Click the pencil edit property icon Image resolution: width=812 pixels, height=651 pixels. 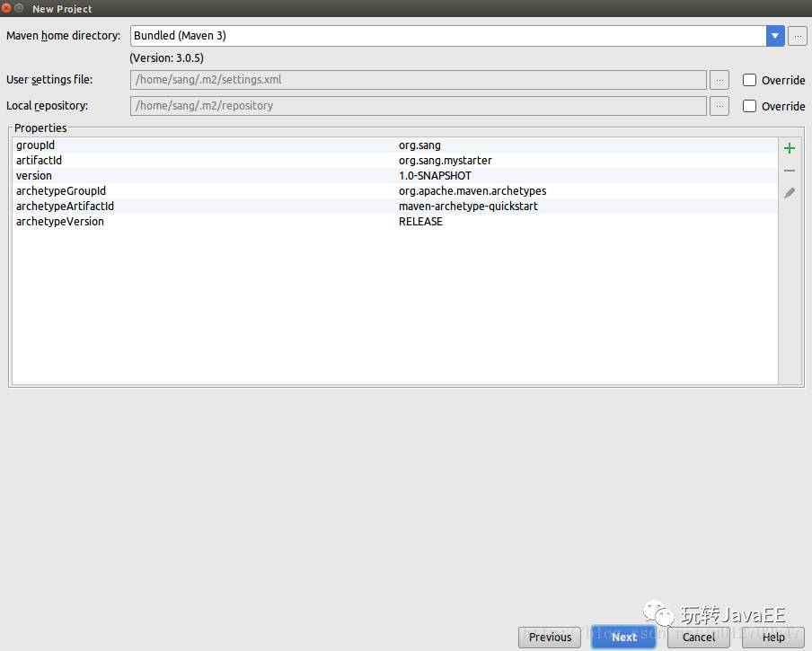click(x=790, y=193)
